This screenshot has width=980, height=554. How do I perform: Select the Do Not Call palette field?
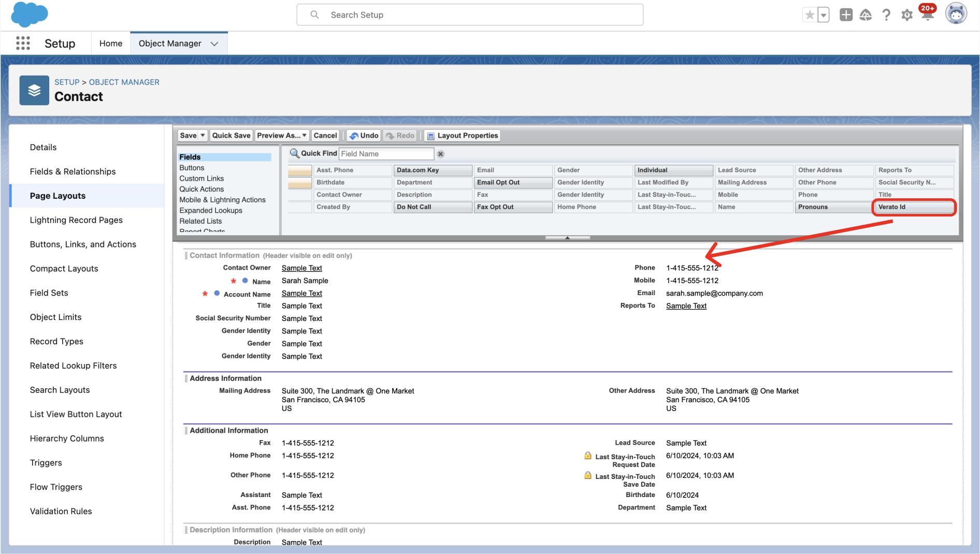tap(433, 207)
